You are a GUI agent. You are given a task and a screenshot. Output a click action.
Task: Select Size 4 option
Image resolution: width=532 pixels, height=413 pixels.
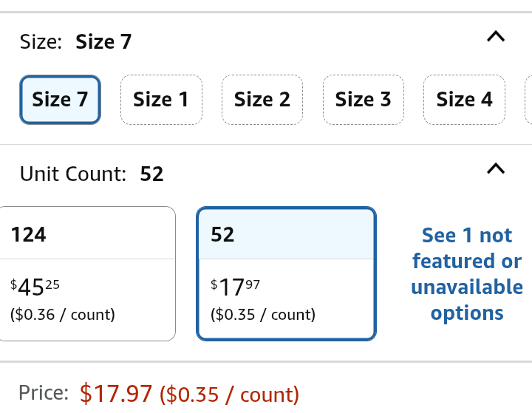coord(464,100)
